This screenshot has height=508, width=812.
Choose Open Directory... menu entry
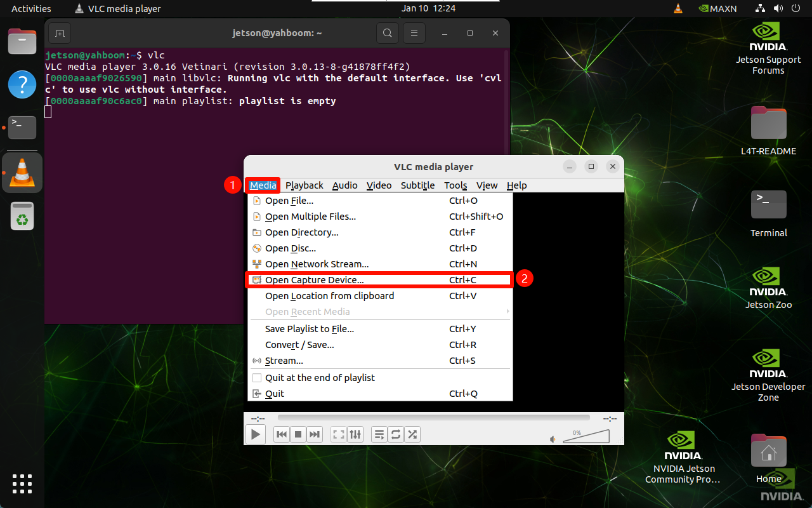[379, 232]
